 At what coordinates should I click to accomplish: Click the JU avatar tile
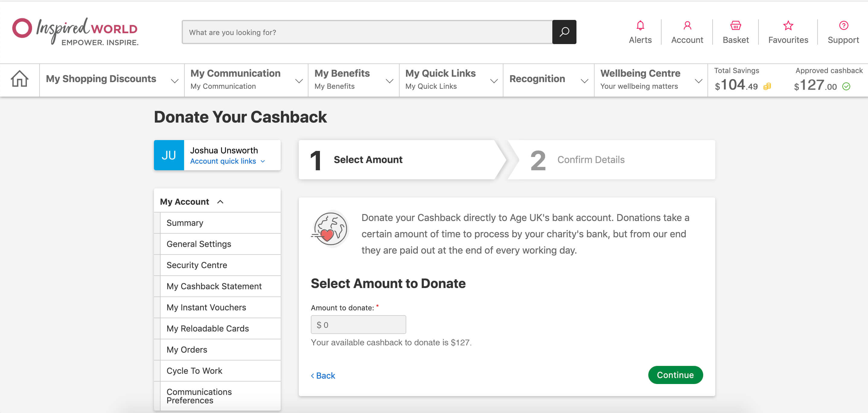pyautogui.click(x=169, y=155)
